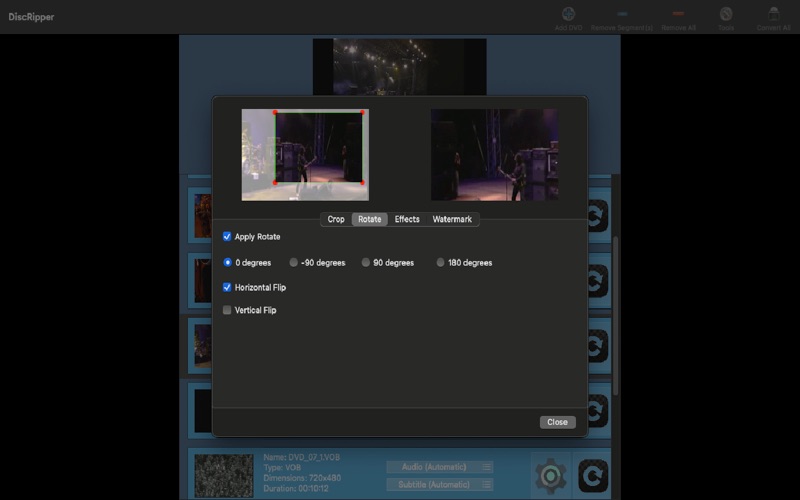Close the edit dialog with Close button
Viewport: 800px width, 500px height.
tap(557, 422)
